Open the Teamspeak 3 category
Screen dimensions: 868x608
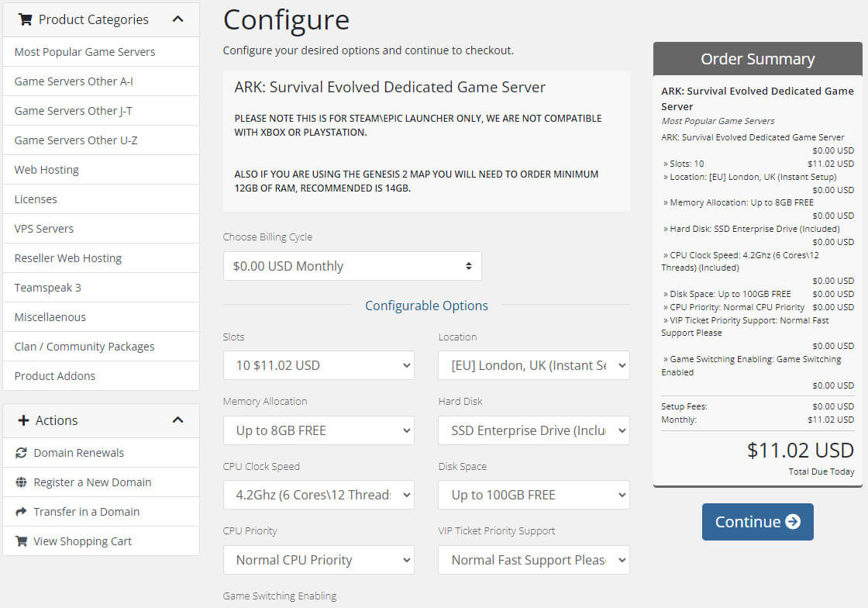pyautogui.click(x=47, y=288)
